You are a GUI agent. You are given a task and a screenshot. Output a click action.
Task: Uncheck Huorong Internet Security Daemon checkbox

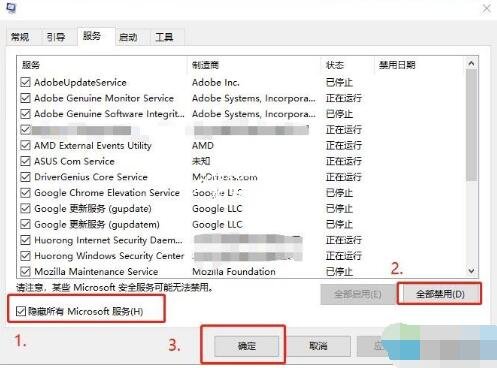26,240
